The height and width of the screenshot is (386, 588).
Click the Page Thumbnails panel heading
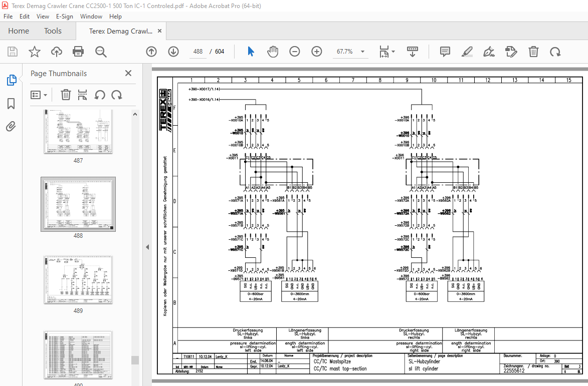coord(59,74)
